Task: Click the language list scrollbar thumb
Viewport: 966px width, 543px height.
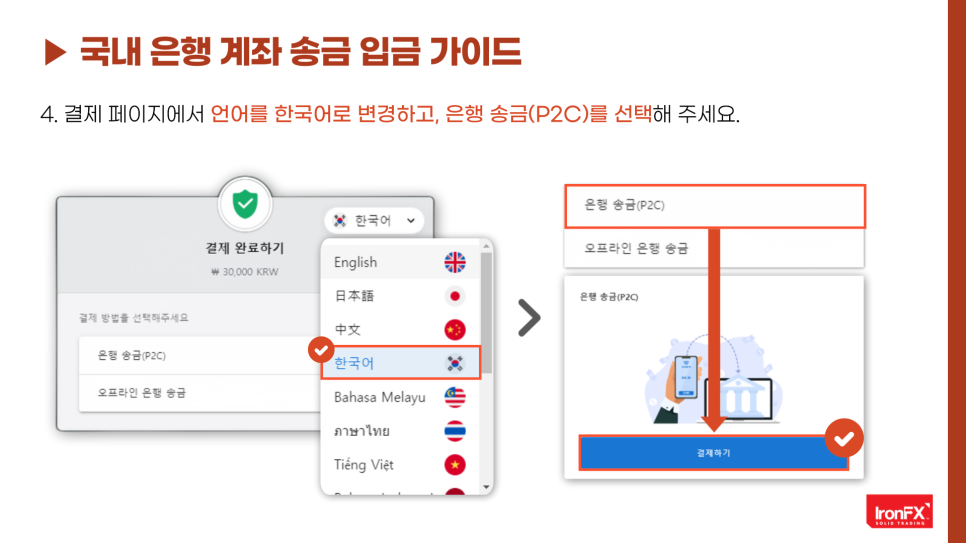Action: coord(486,312)
